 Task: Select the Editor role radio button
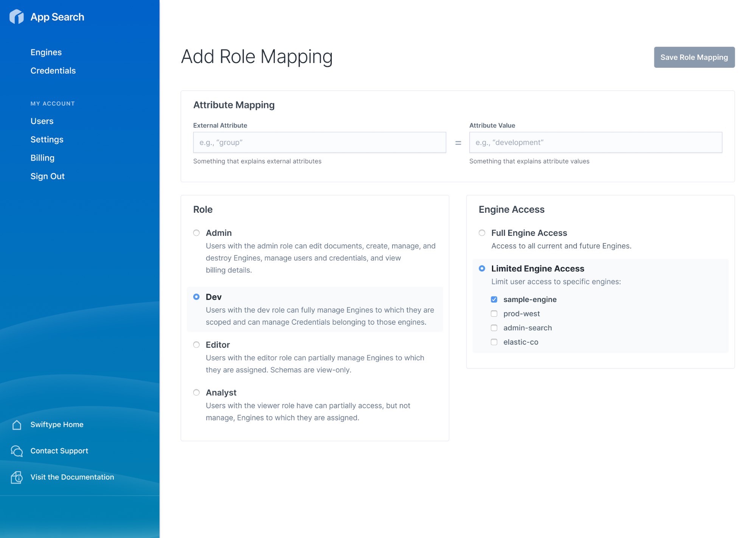(196, 344)
